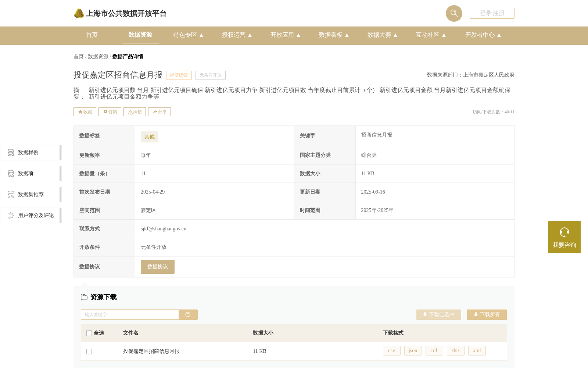Click the 文件名 column header
Viewport: 588px width, 368px height.
pyautogui.click(x=130, y=333)
